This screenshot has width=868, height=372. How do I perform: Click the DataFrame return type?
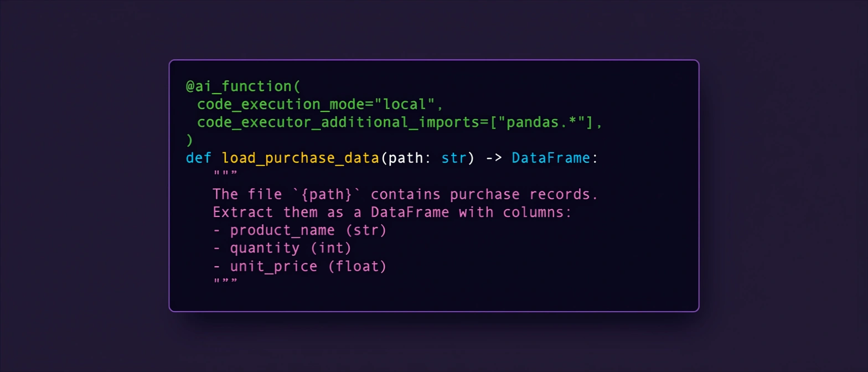(x=551, y=158)
